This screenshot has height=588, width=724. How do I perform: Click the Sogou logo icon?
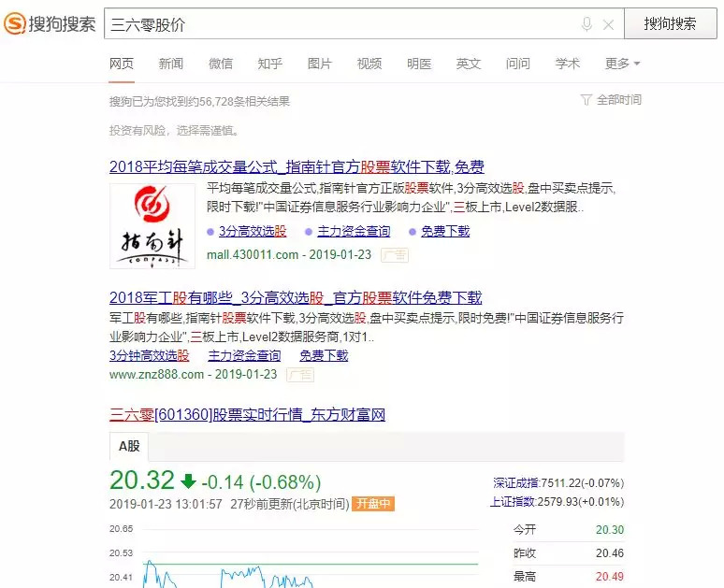(14, 23)
